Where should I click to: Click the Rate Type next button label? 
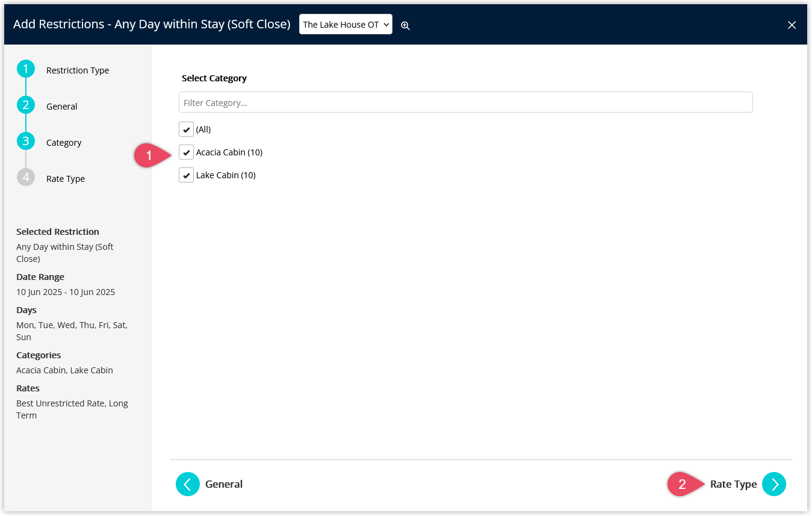tap(733, 484)
